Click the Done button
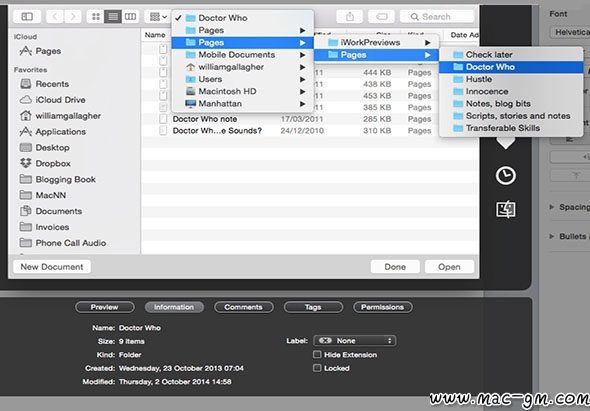Screen dimensions: 590x411 tap(395, 267)
